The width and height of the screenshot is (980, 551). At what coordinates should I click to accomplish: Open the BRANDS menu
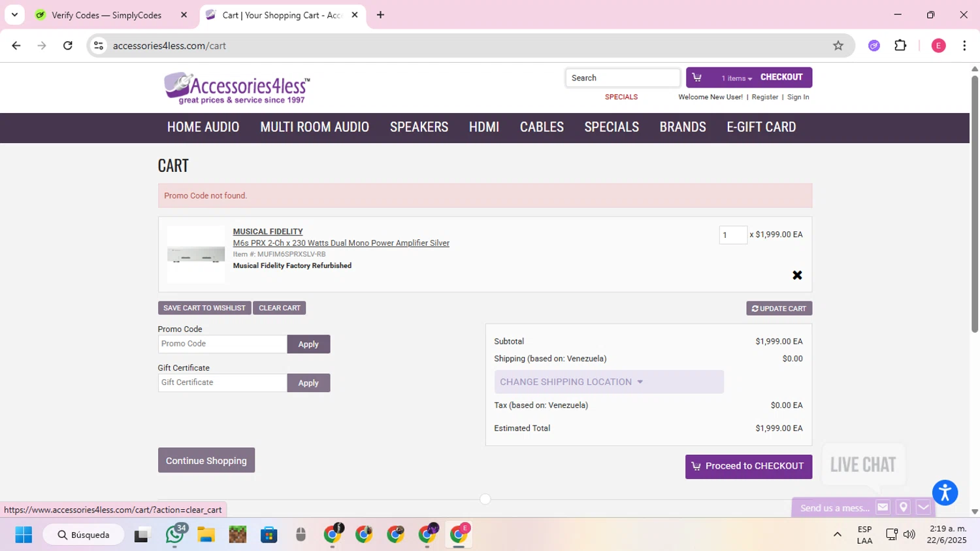point(683,127)
